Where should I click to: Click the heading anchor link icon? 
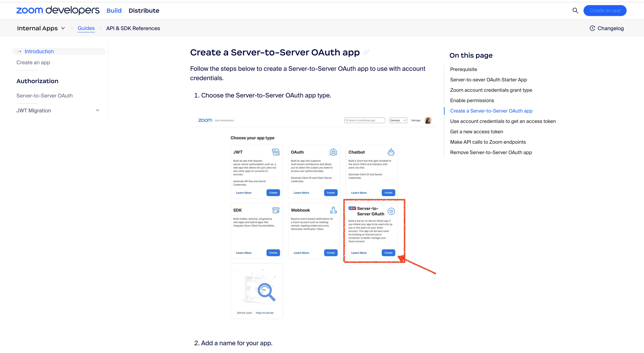pos(366,52)
